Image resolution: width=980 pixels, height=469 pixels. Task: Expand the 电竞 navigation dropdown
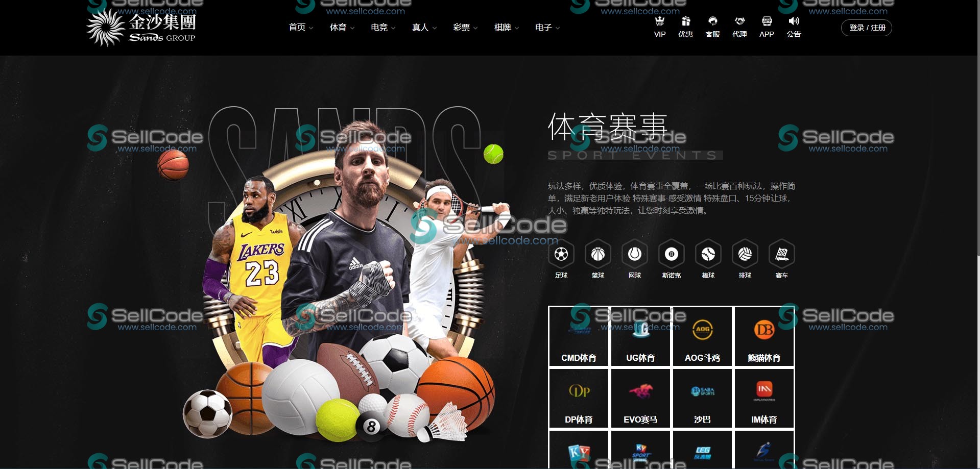(x=383, y=28)
